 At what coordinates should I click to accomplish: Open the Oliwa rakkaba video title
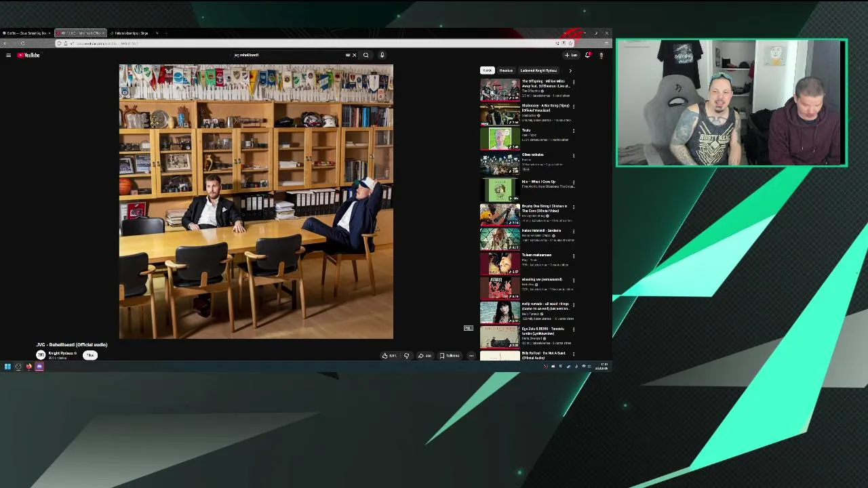pos(533,155)
